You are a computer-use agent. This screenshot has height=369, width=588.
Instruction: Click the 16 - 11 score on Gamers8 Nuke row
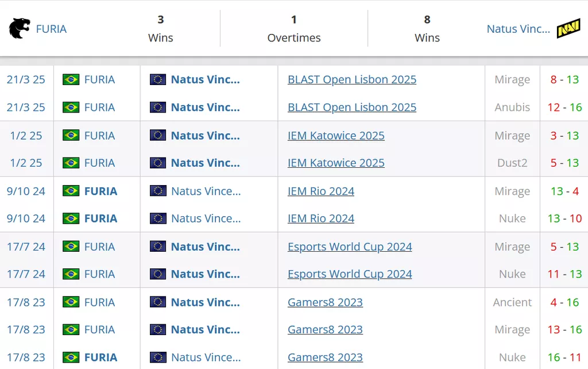point(564,358)
